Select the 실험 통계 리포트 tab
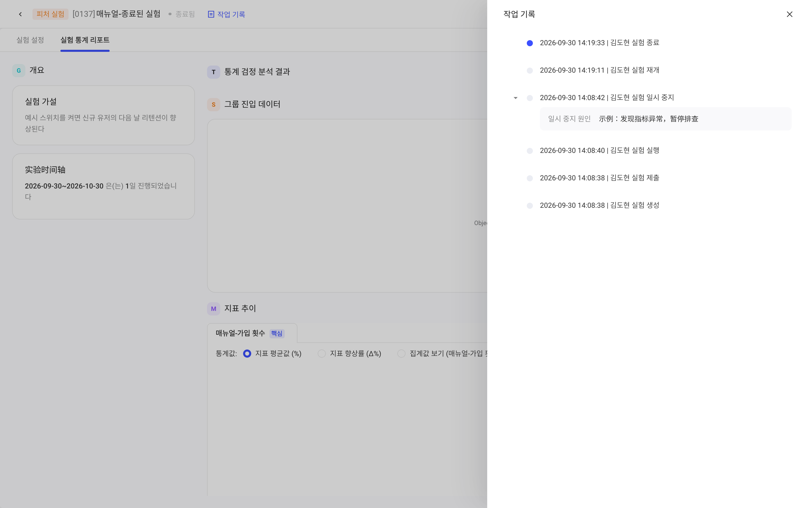This screenshot has width=812, height=508. click(85, 40)
